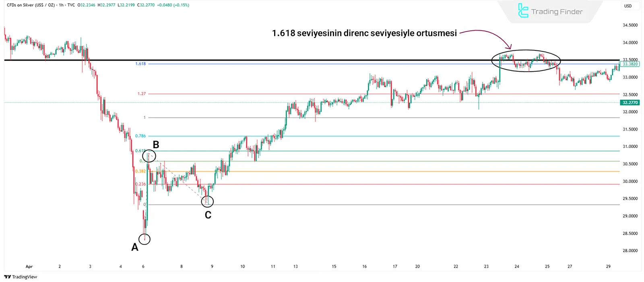The width and height of the screenshot is (644, 282).
Task: Click the Trading Finder watermark text
Action: 557,12
